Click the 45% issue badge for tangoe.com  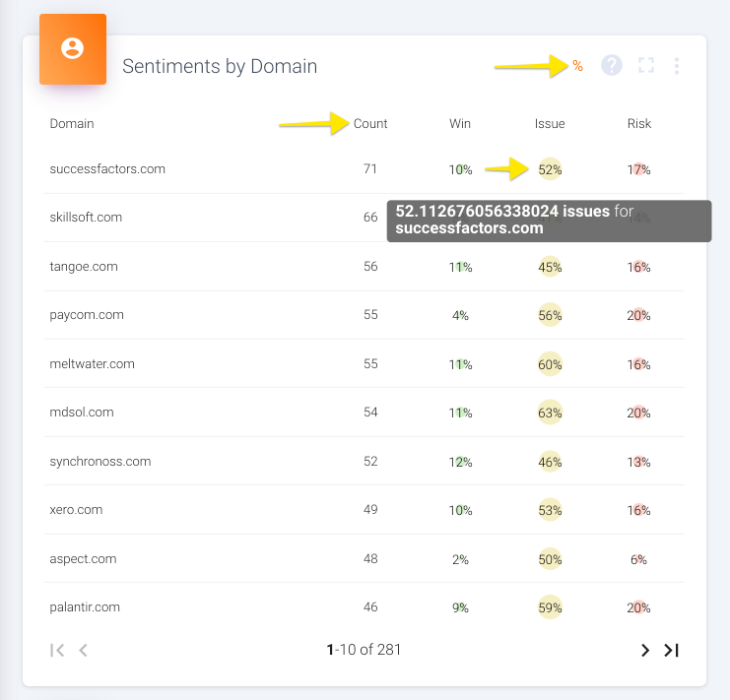[550, 267]
